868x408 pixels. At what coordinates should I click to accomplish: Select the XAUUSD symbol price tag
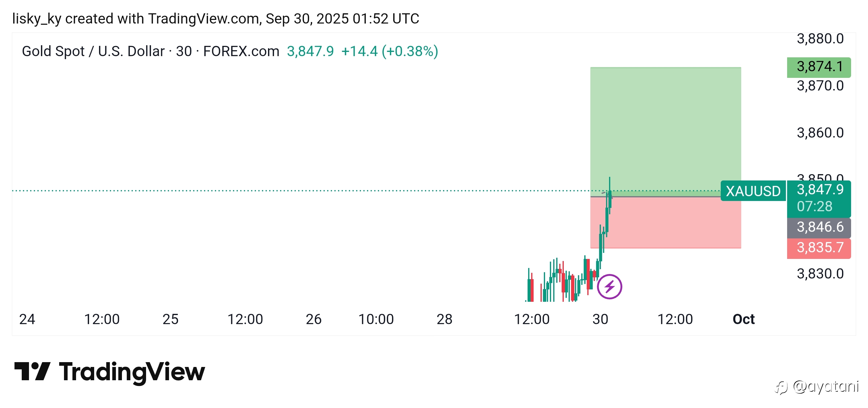point(753,191)
